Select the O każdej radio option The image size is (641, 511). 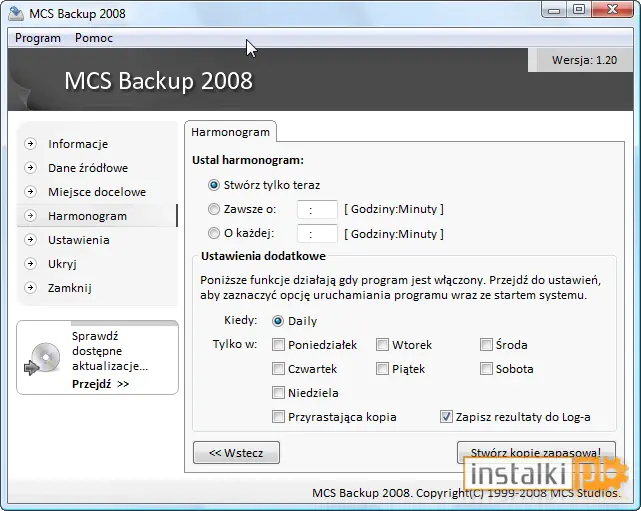click(213, 233)
